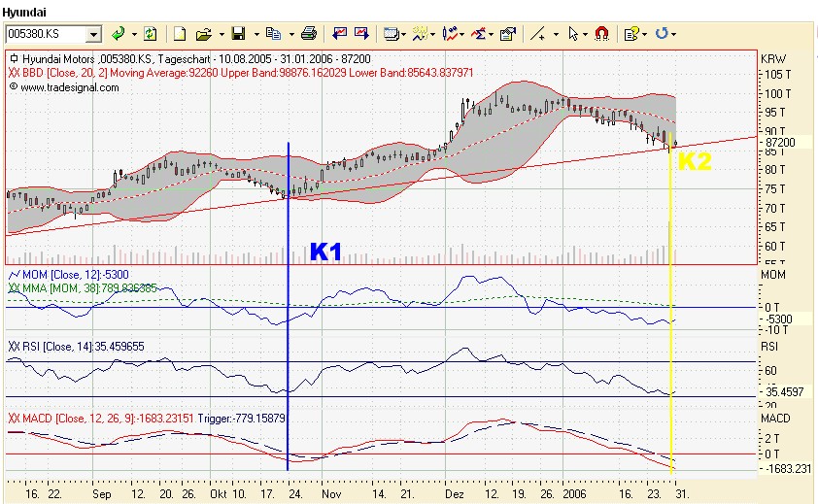Expand dropdown beside copy icon
This screenshot has width=818, height=504.
pyautogui.click(x=291, y=34)
